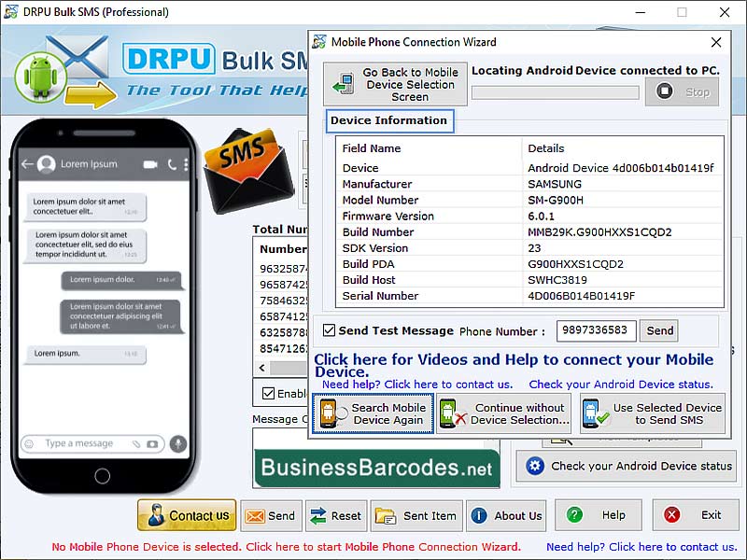Click the Check your Android Device status link
The image size is (747, 560).
click(x=621, y=384)
